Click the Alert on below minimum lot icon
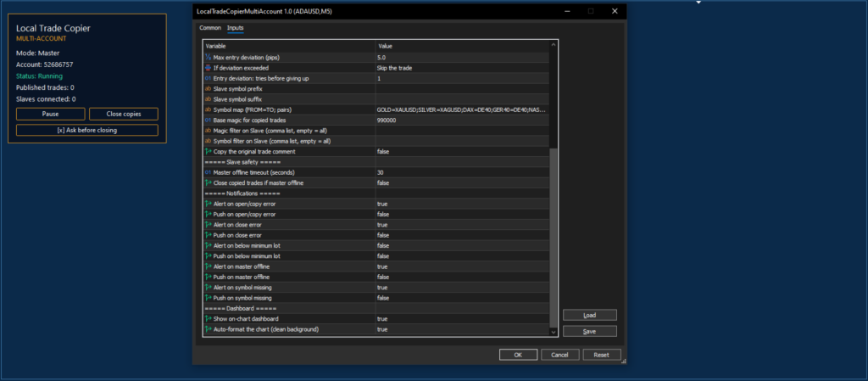 [209, 245]
